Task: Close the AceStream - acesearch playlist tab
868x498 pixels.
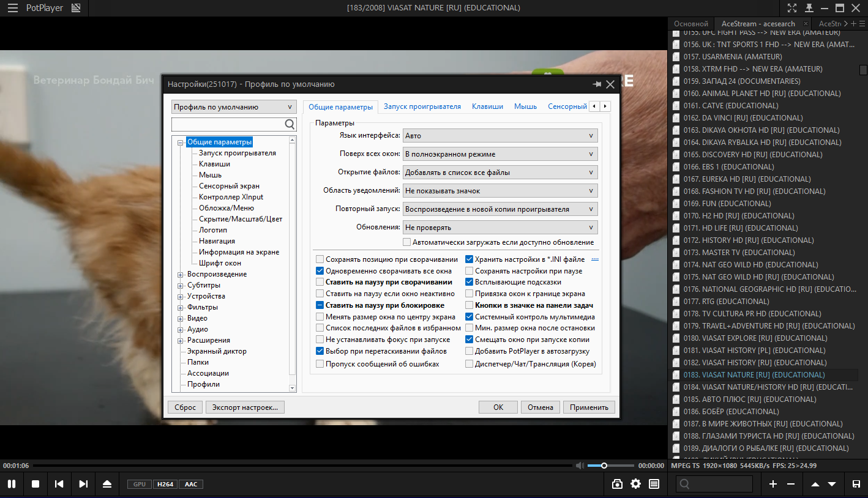Action: coord(806,24)
